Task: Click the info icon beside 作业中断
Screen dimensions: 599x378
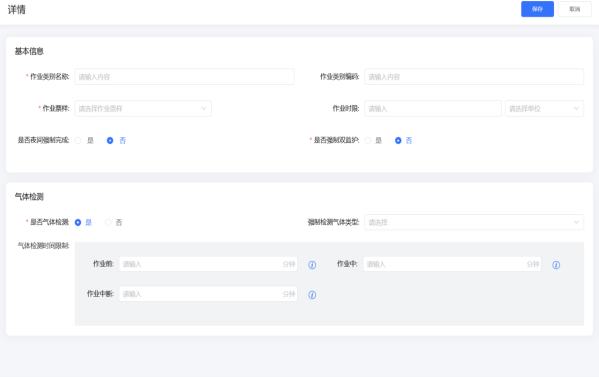Action: (x=312, y=295)
